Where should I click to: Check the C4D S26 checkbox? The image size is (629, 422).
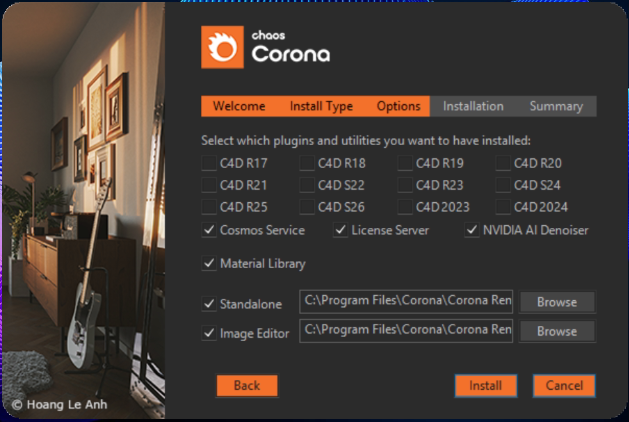click(x=307, y=207)
